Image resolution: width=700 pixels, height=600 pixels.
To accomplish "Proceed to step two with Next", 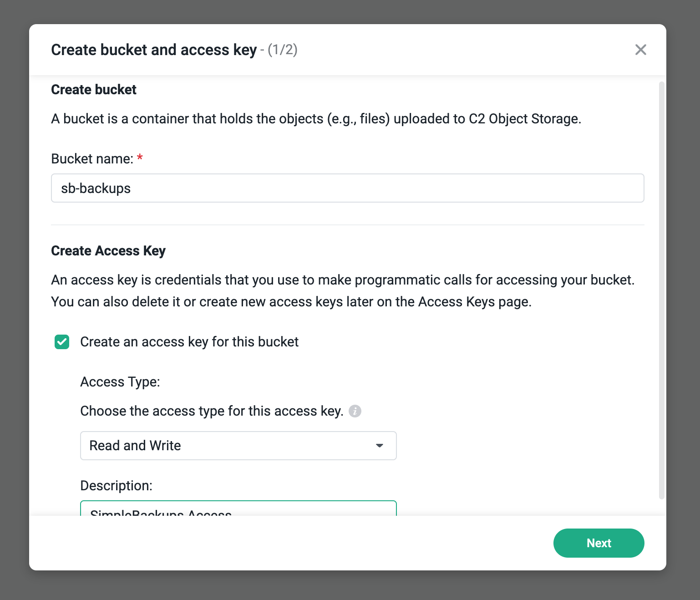I will tap(599, 543).
